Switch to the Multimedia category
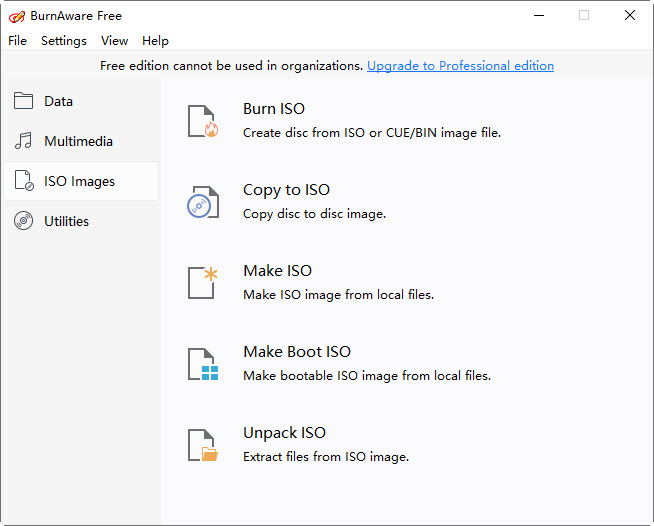The height and width of the screenshot is (526, 654). tap(78, 141)
